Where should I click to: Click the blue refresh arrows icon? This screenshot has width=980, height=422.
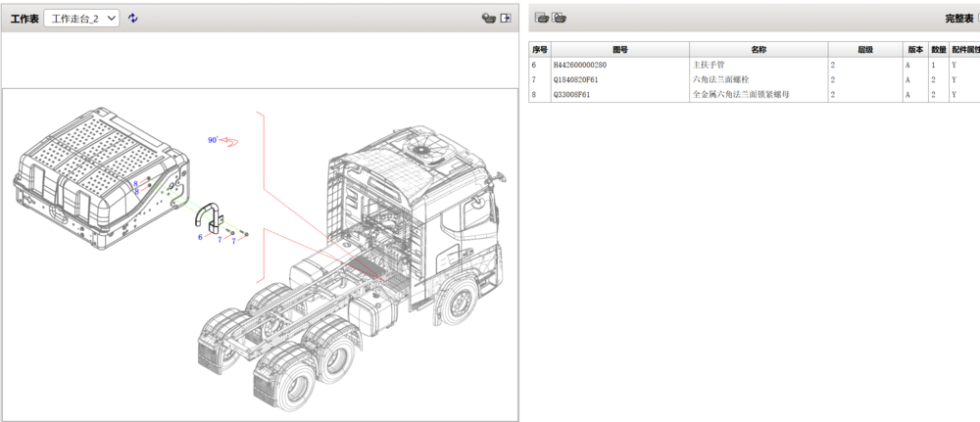[x=133, y=19]
